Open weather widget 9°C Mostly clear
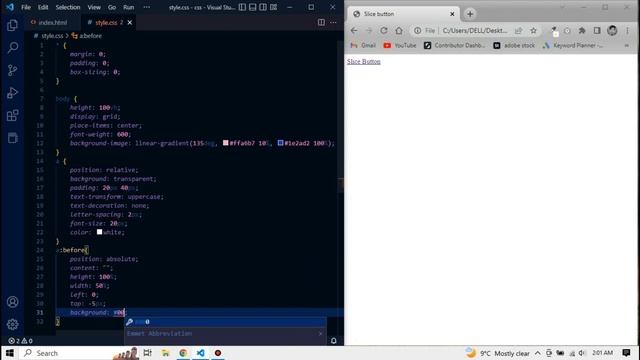Viewport: 640px width, 360px height. pyautogui.click(x=498, y=353)
